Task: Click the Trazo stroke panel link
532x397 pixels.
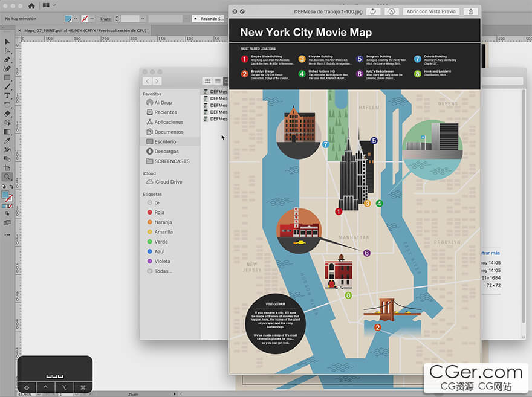Action: (105, 19)
